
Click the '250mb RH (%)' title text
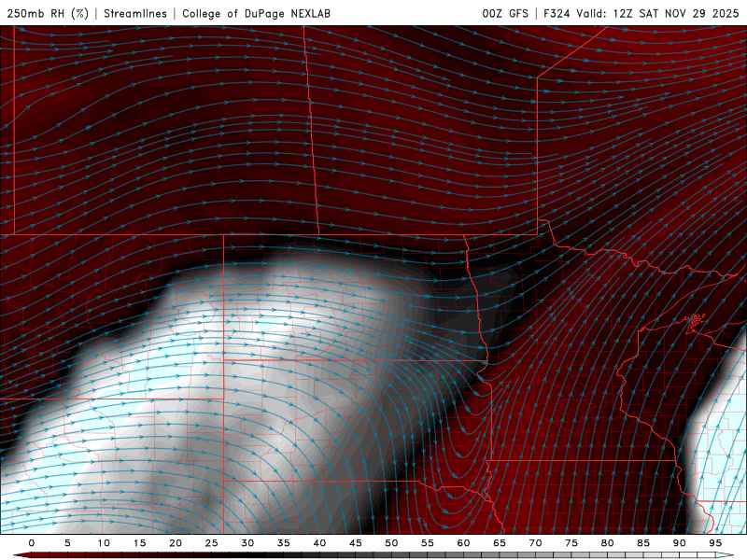point(48,13)
